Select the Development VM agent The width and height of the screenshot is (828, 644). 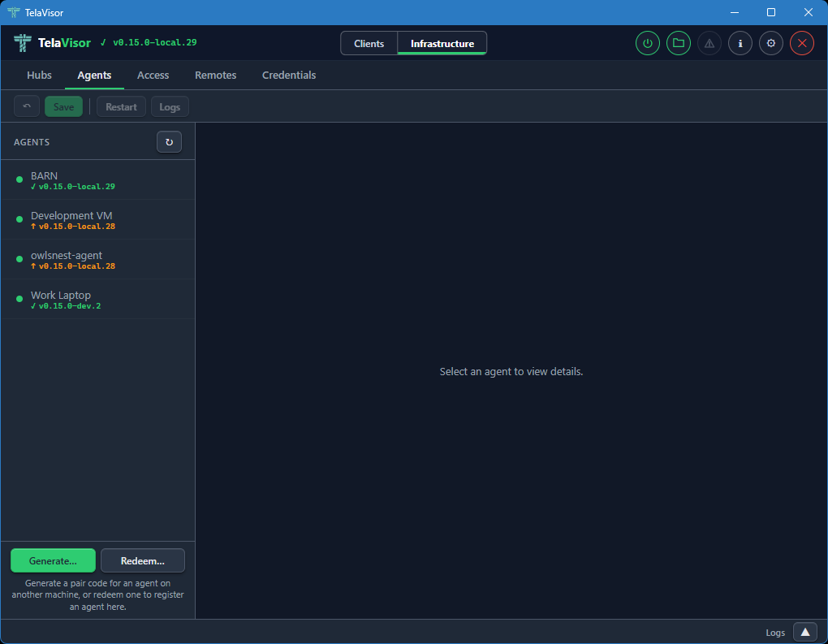(x=97, y=220)
